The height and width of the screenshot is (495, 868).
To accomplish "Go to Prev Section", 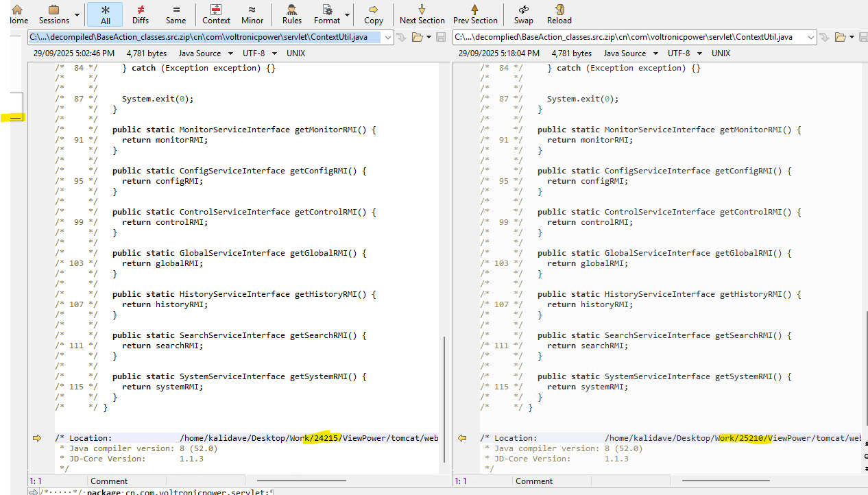I will [475, 14].
